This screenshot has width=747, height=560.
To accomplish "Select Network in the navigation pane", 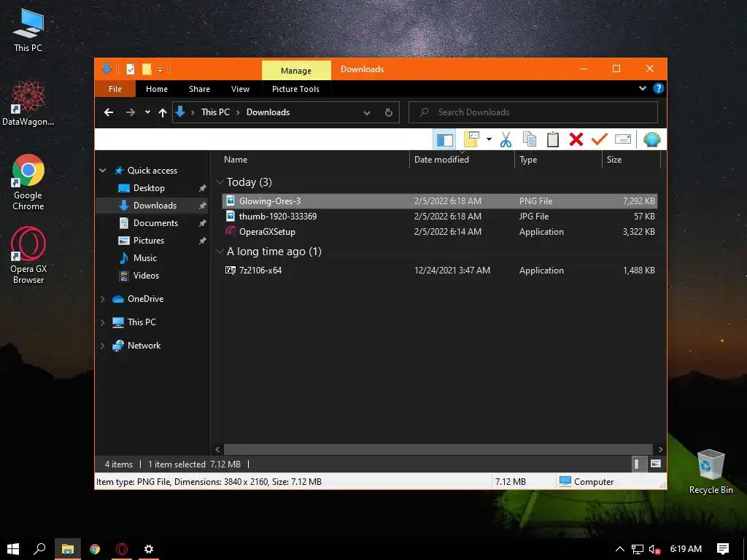I will 144,346.
